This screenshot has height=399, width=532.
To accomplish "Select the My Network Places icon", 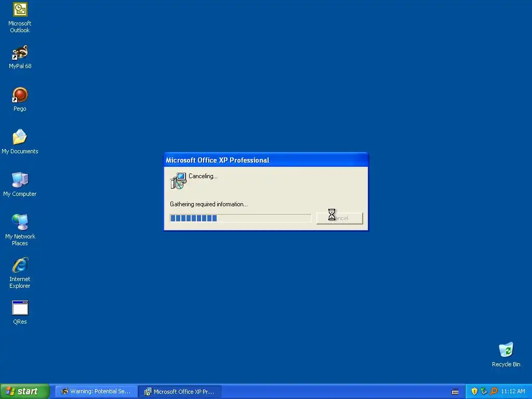I will click(20, 230).
